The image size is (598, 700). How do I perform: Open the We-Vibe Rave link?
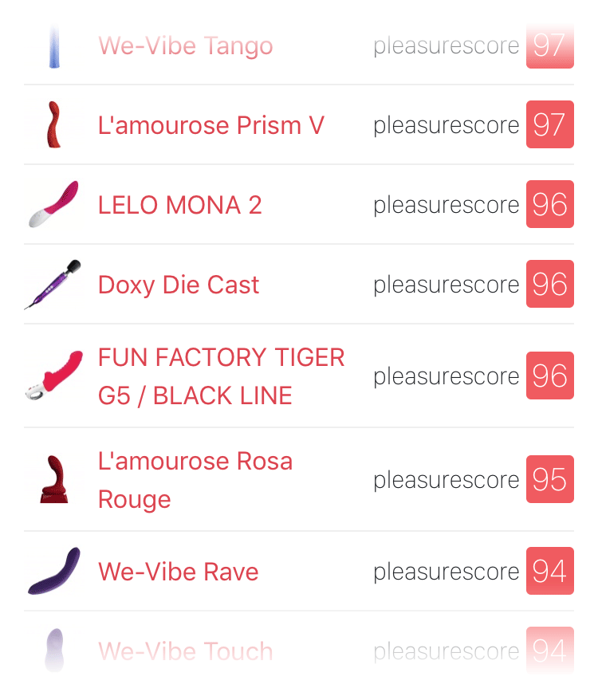click(x=178, y=572)
